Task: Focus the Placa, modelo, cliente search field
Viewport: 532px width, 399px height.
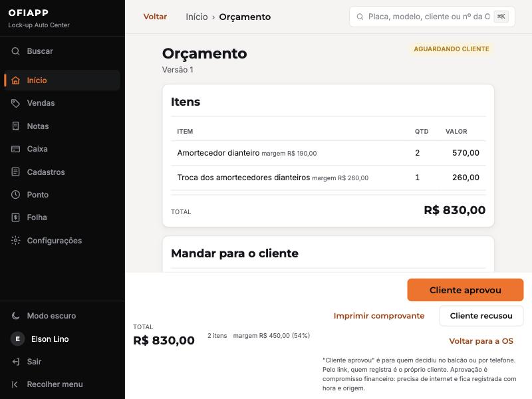Action: [x=432, y=17]
